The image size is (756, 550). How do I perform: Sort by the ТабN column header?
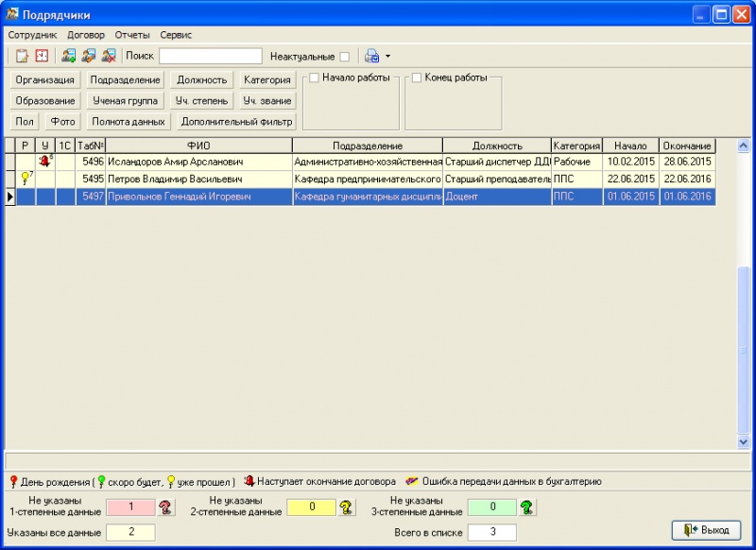[91, 146]
